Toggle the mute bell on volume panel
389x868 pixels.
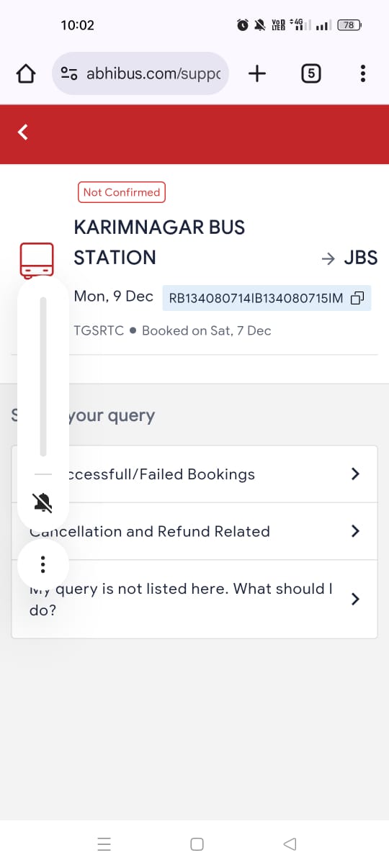43,502
